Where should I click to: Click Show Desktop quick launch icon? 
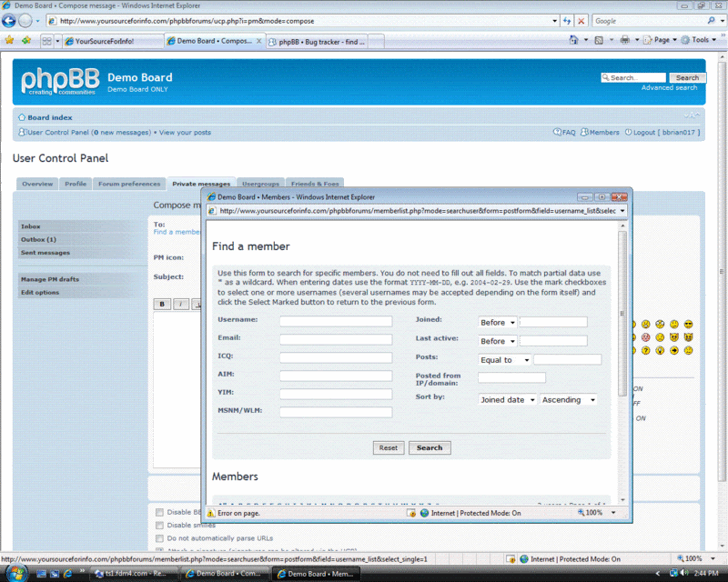[41, 574]
